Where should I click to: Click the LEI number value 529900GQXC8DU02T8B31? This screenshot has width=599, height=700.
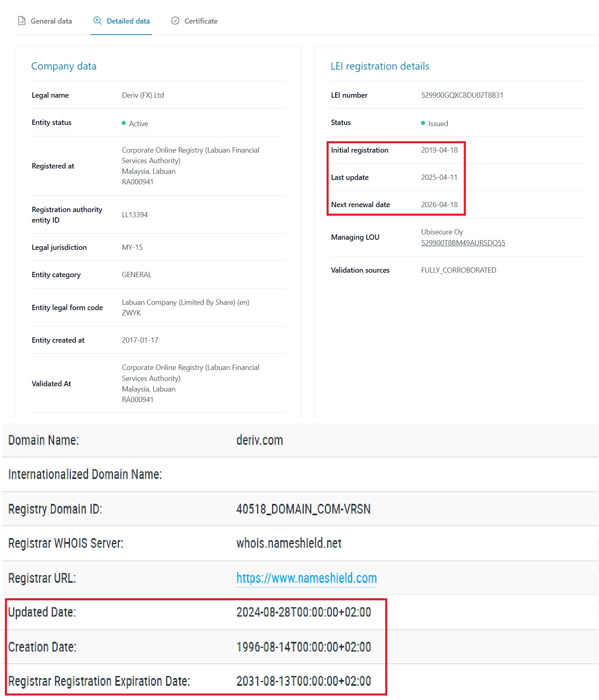pyautogui.click(x=462, y=95)
